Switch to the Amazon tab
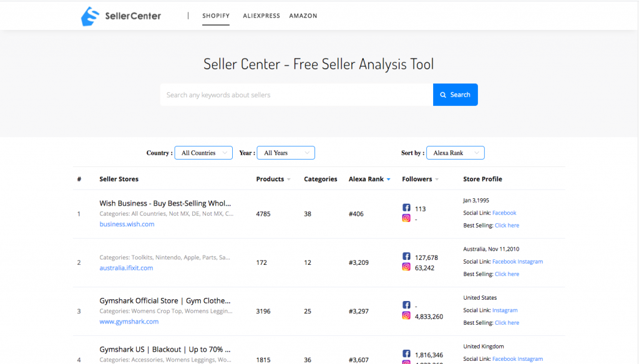 click(303, 16)
